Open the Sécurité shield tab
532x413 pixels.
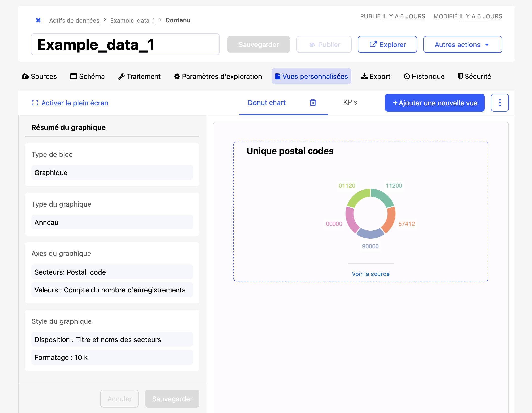coord(474,76)
